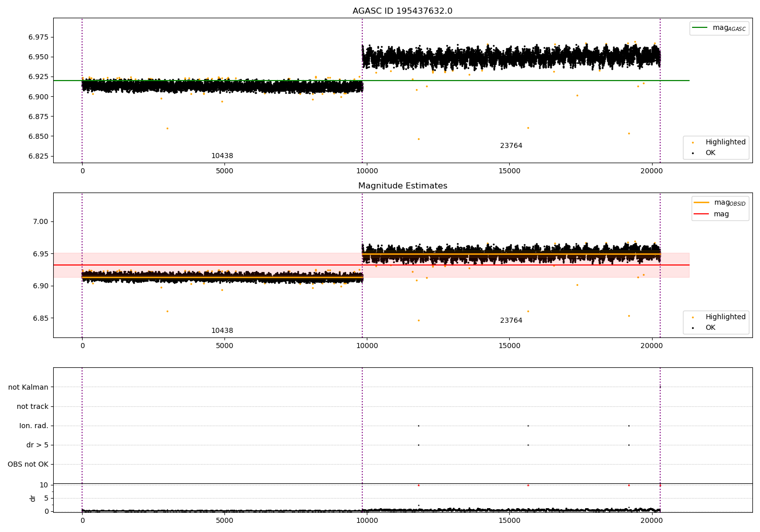Viewport: 760px width, 532px height.
Task: Click the "Ion. rad." row label
Action: pyautogui.click(x=34, y=426)
